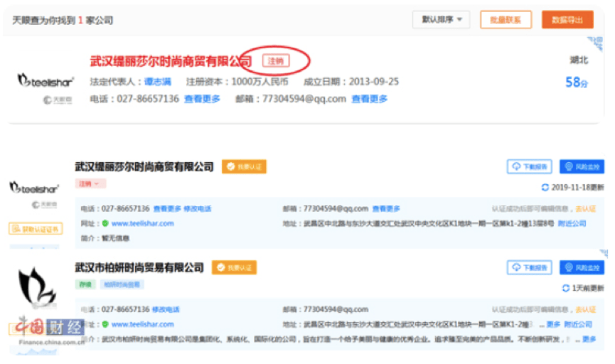Screen dimensions: 615x364
Task: Click 查看更多 next to email 77304594@qq.com in top result
Action: click(370, 99)
